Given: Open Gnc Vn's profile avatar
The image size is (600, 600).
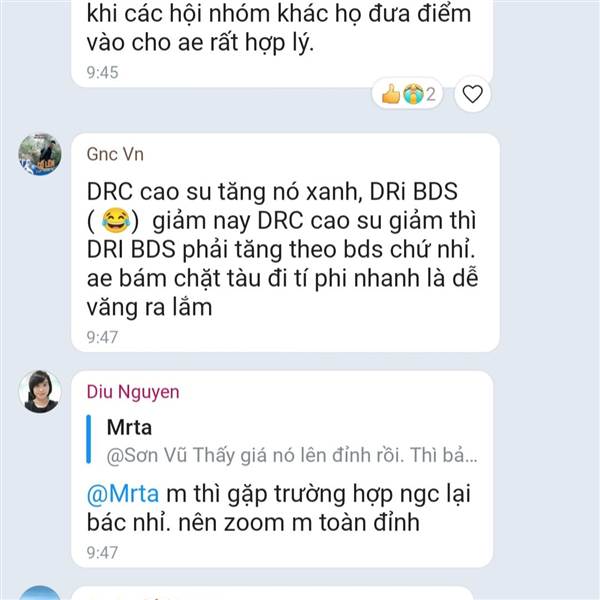Looking at the screenshot, I should 40,154.
